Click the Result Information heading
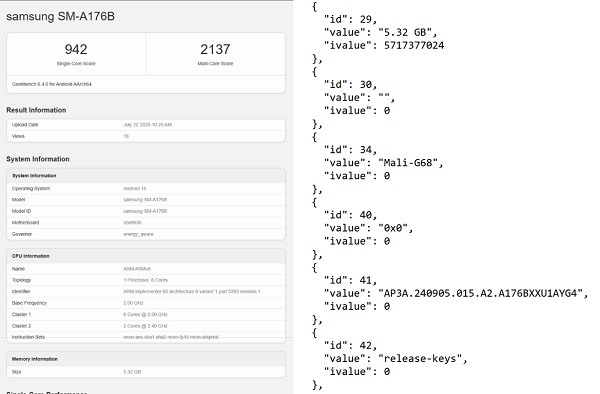 [36, 110]
